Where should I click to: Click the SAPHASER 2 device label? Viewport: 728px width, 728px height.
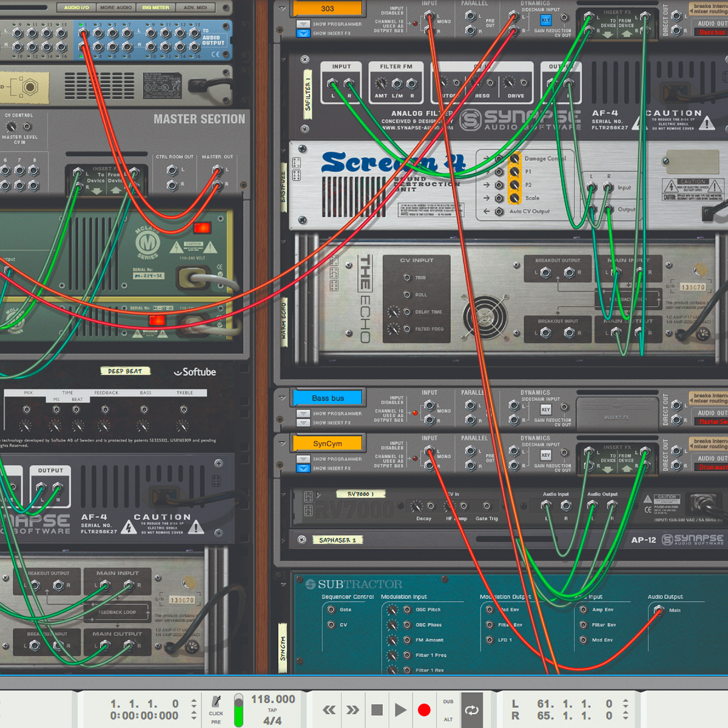(337, 540)
